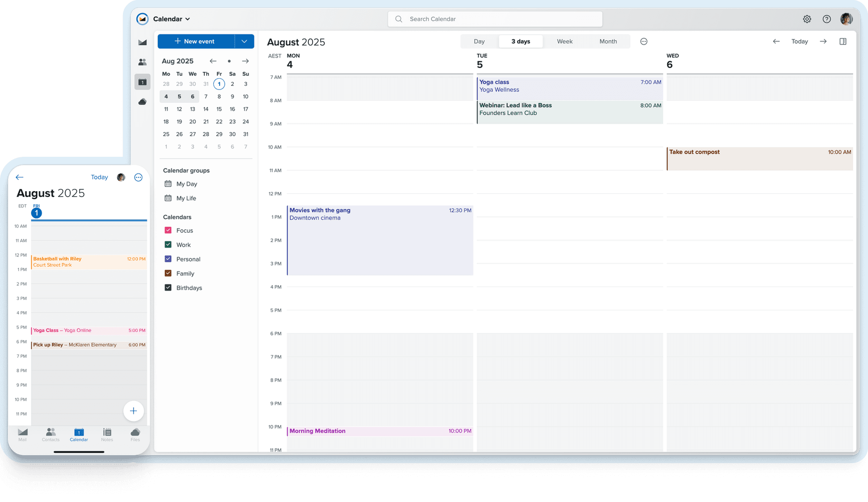The image size is (868, 502).
Task: Focus the Search Calendar field
Action: point(495,19)
